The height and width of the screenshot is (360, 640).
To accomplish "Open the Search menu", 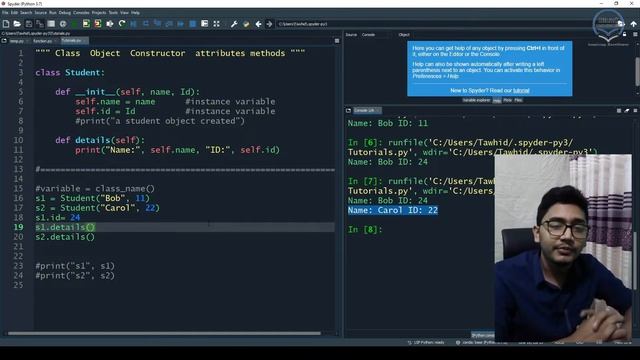I will click(x=26, y=13).
